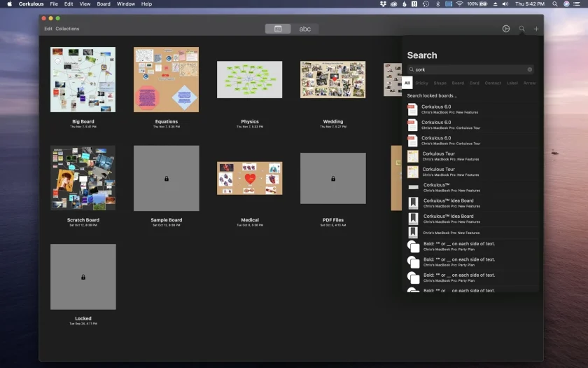Screen dimensions: 588x368
Task: Switch to the board grid view toggle
Action: coord(278,29)
